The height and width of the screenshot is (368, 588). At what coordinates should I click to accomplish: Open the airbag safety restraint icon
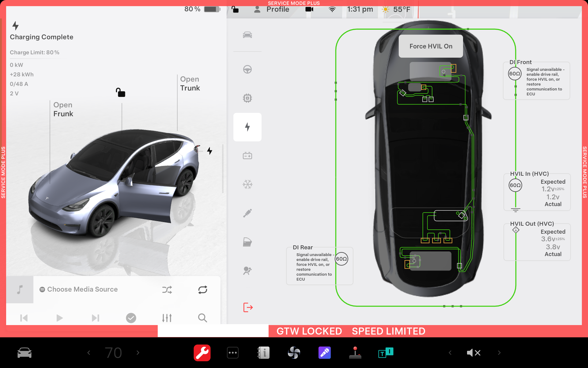(x=247, y=270)
